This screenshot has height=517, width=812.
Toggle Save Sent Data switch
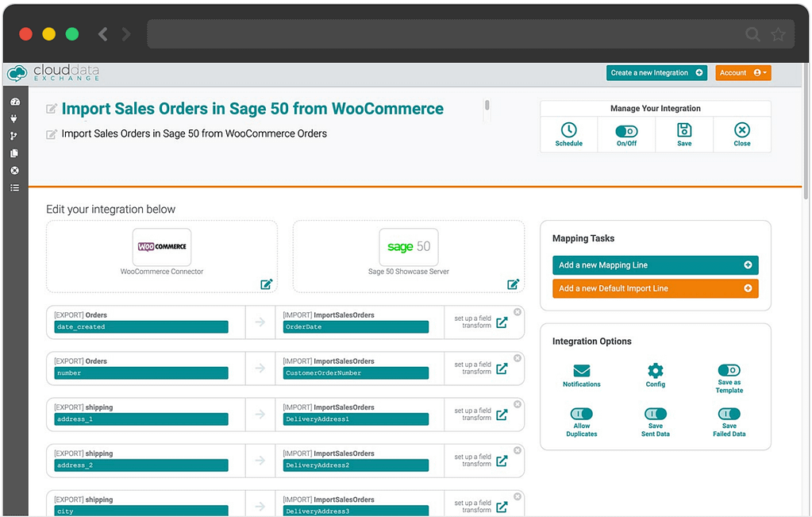click(x=655, y=414)
